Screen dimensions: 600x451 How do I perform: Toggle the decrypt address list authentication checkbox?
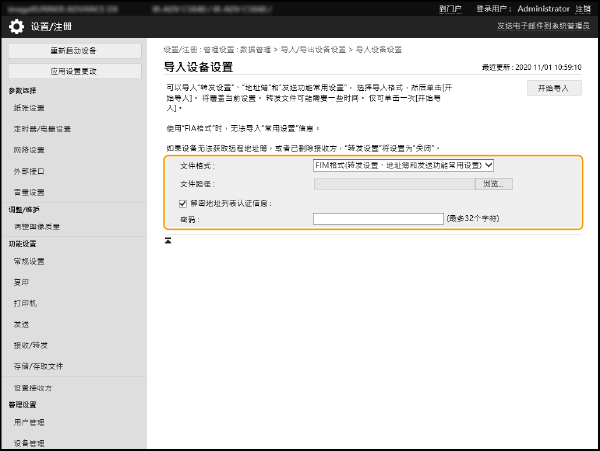tap(169, 203)
